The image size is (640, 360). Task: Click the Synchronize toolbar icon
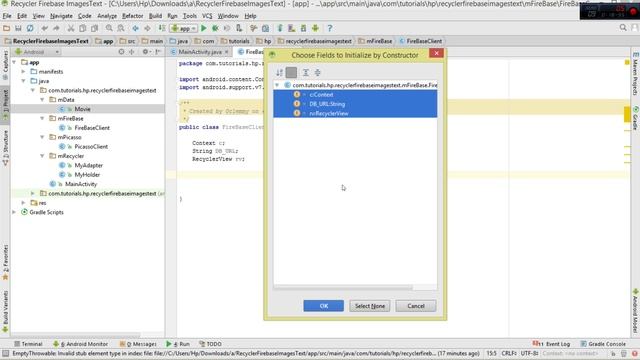coord(30,28)
